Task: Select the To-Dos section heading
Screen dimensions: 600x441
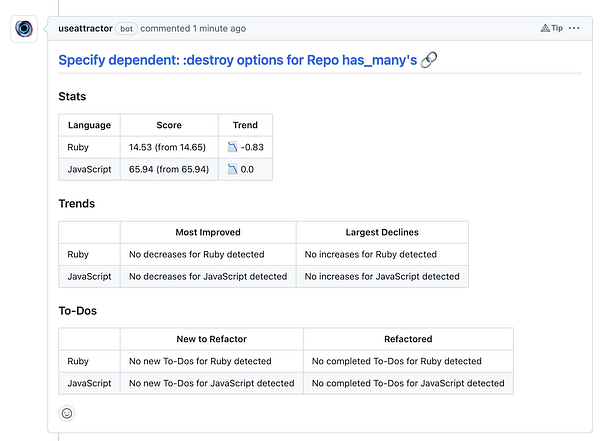Action: click(x=77, y=311)
